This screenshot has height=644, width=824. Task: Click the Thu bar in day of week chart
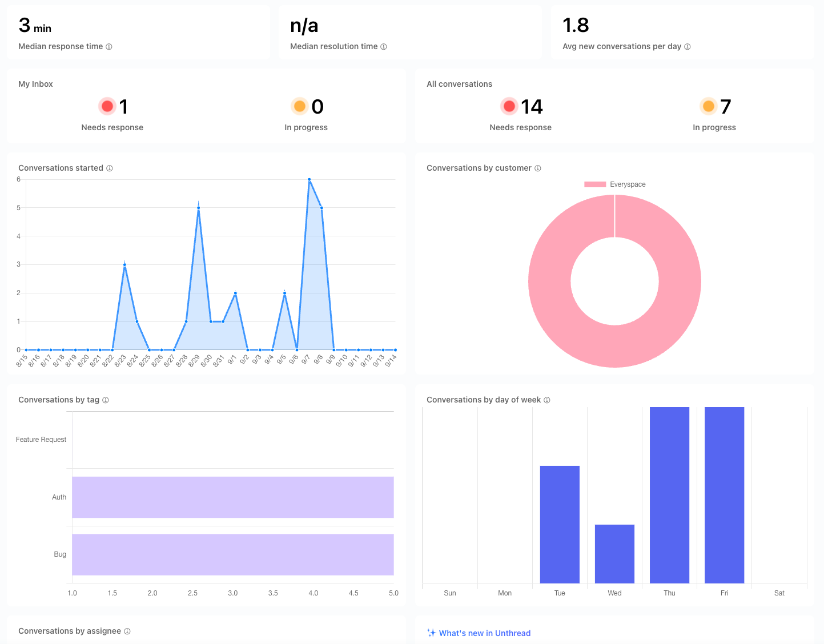point(670,495)
